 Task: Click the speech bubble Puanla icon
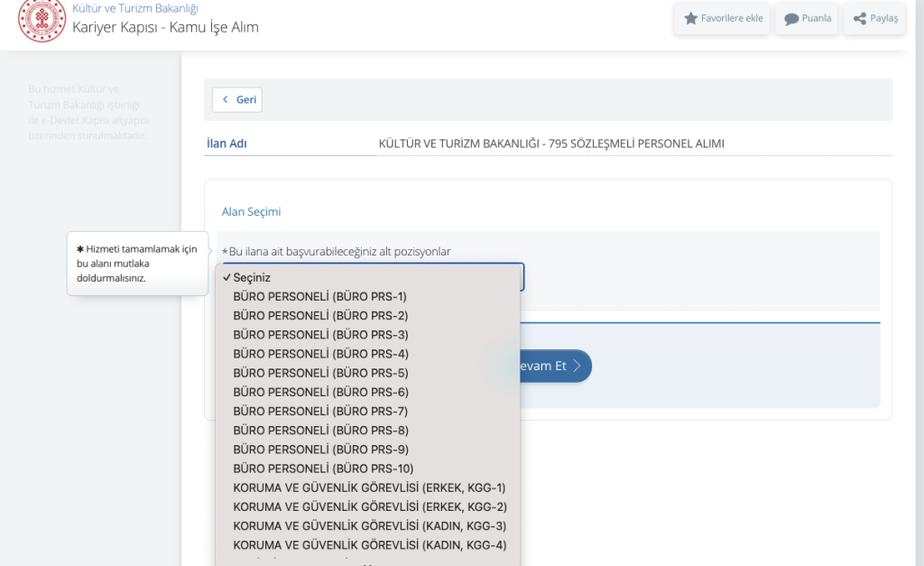coord(791,19)
